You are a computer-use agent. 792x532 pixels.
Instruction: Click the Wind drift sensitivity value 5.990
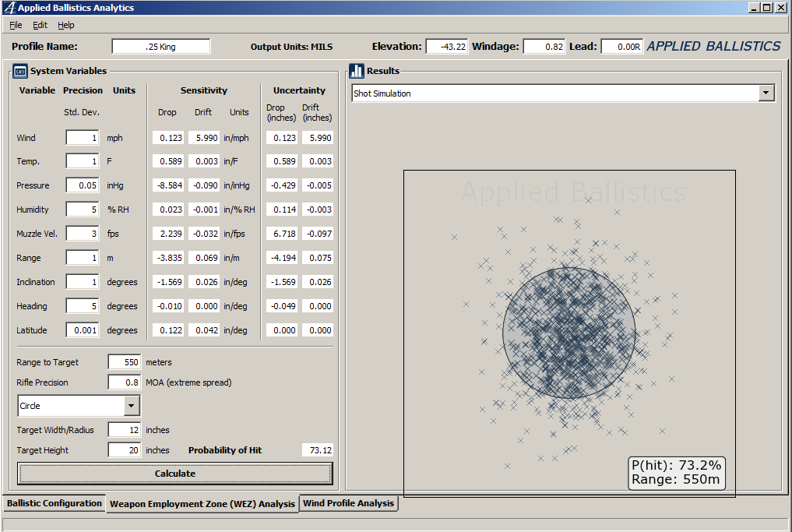pyautogui.click(x=204, y=138)
